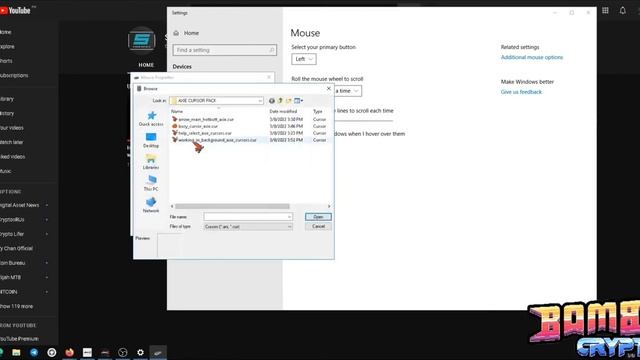Open YouTube notifications bell
Screen dimensions: 640x360
click(x=622, y=11)
